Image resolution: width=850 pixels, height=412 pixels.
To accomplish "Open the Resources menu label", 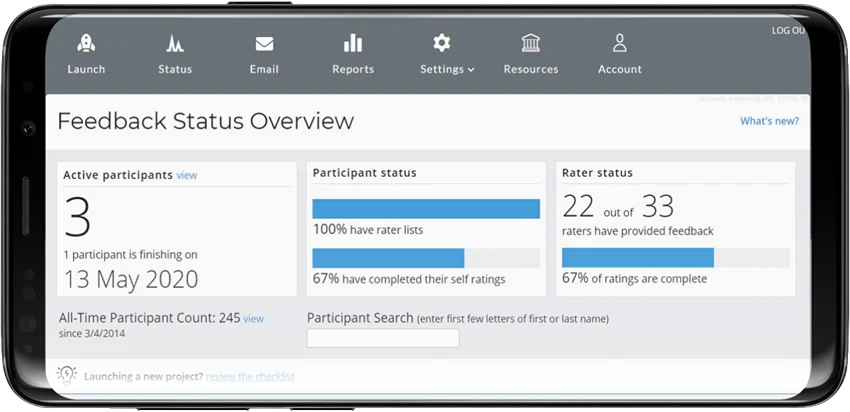I will click(531, 69).
